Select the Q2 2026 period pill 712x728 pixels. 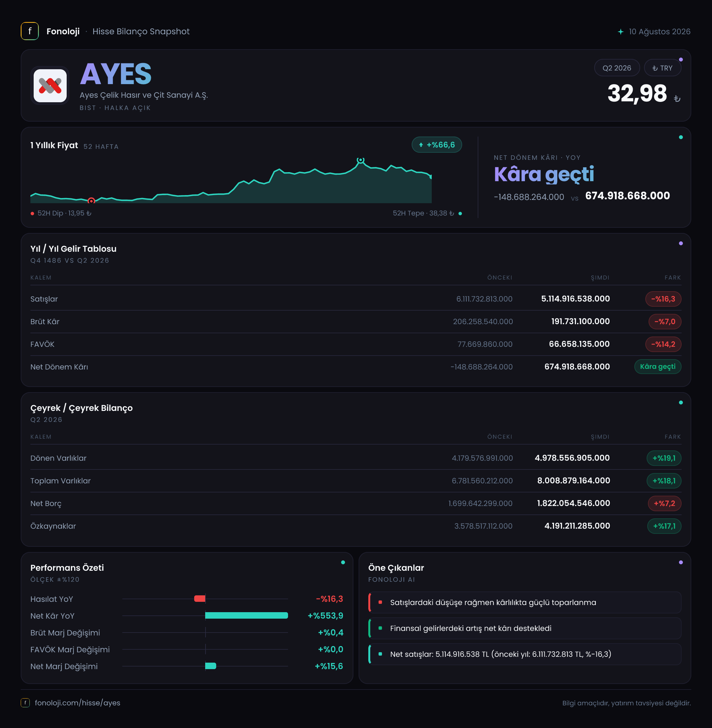[617, 68]
